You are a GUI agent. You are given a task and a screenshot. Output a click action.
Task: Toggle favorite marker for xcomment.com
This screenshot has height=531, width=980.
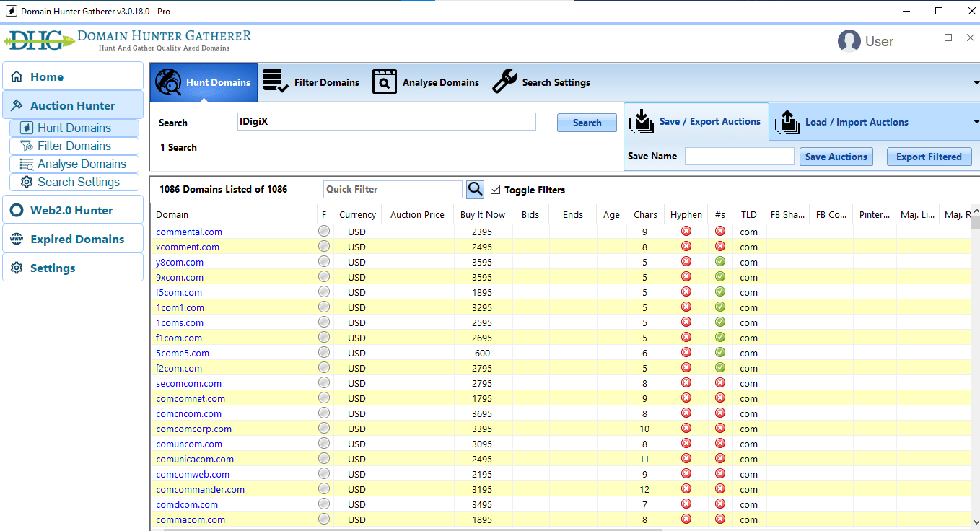click(x=324, y=246)
